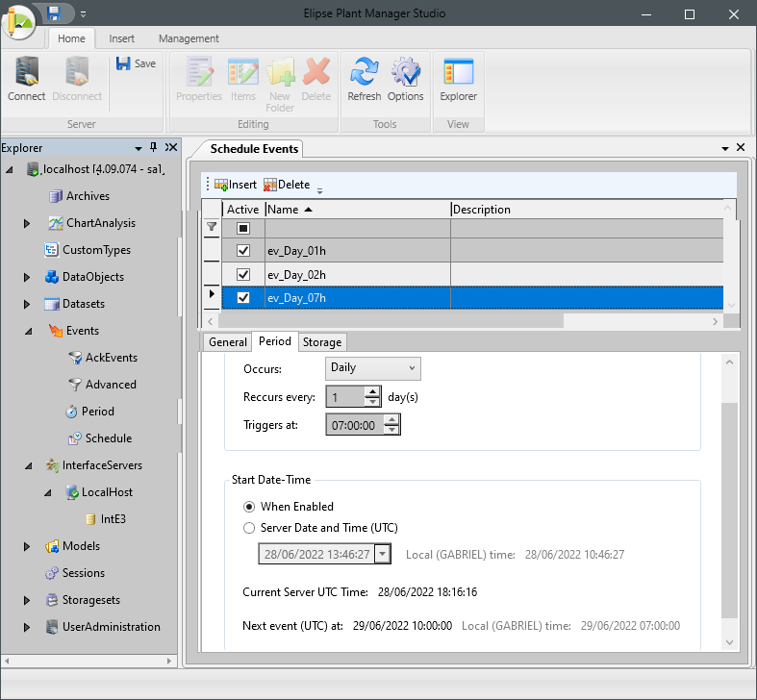This screenshot has width=757, height=700.
Task: Select the Period stopwatch icon
Action: coord(71,412)
